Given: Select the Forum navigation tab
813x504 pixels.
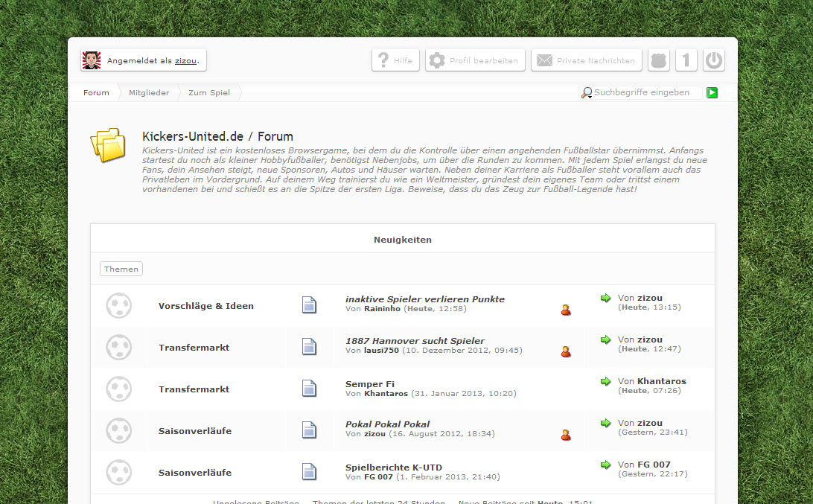Looking at the screenshot, I should tap(97, 93).
